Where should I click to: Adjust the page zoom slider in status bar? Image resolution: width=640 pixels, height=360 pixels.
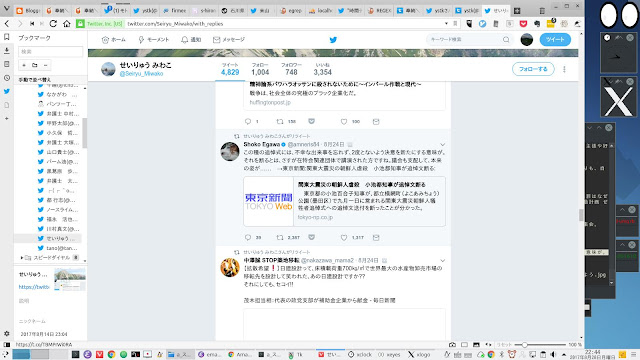pyautogui.click(x=539, y=345)
